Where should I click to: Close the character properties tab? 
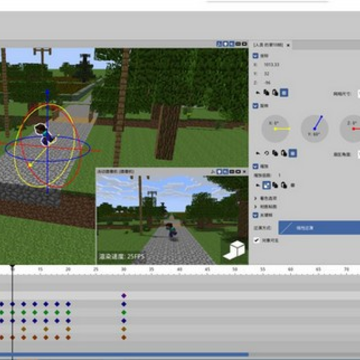[x=288, y=45]
